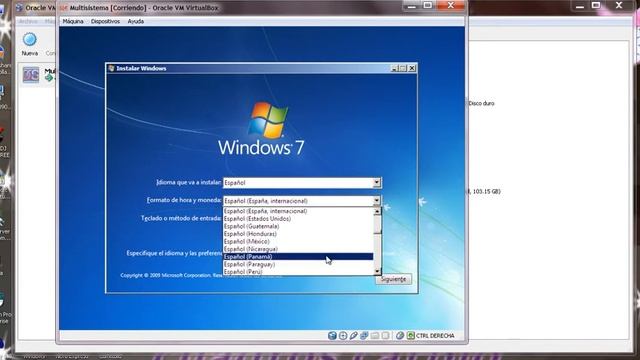Open the Ayuda menu
Screen dimensions: 640x360
point(136,21)
